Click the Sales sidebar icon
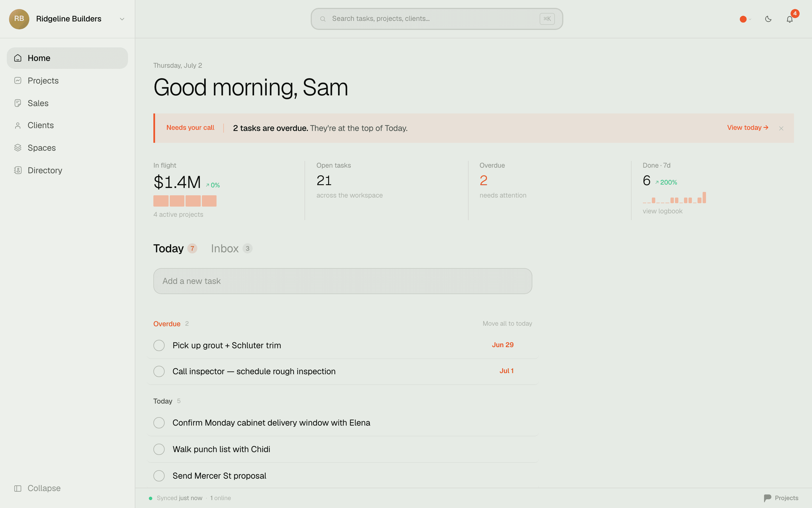 pyautogui.click(x=18, y=103)
